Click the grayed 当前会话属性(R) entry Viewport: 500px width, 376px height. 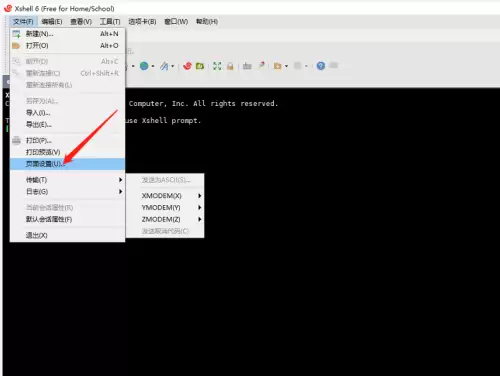(x=67, y=208)
